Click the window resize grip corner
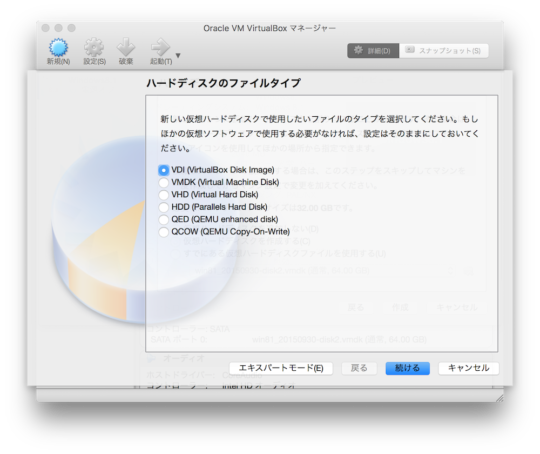Viewport: 540px width, 454px height. pos(499,399)
